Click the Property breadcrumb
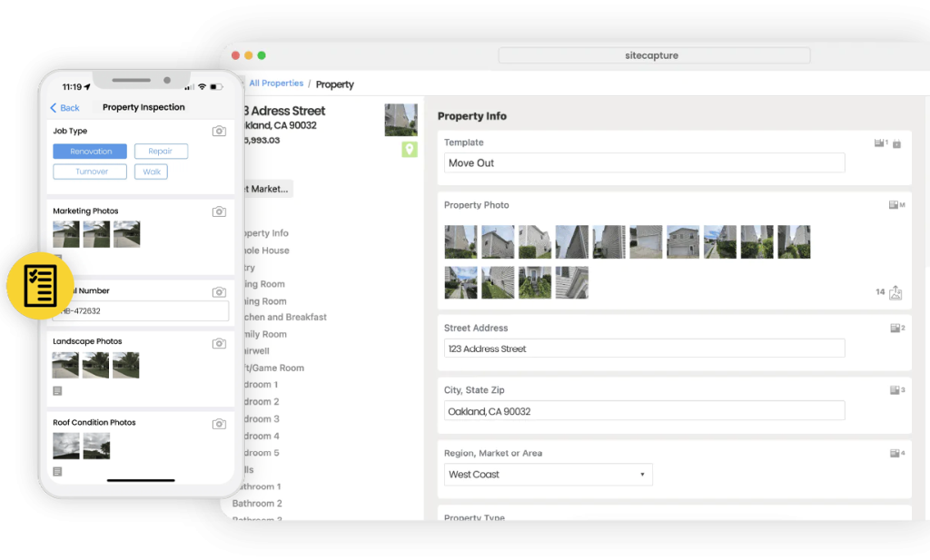930x560 pixels. pyautogui.click(x=334, y=84)
